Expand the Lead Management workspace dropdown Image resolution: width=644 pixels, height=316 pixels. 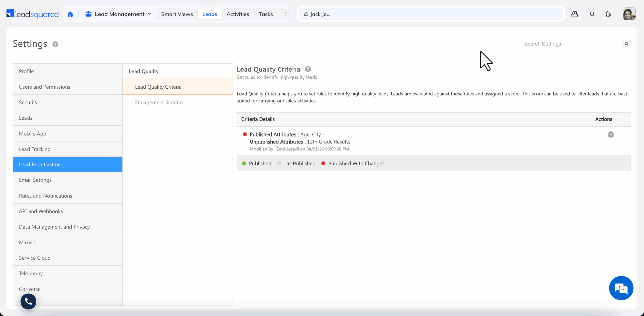(149, 14)
